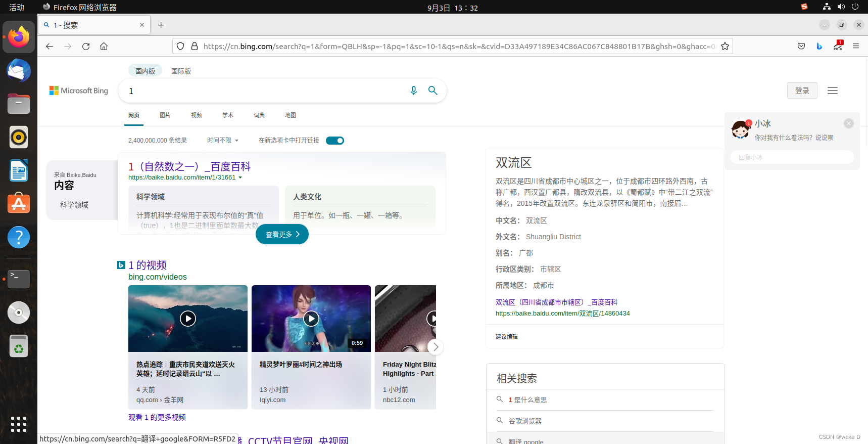Show next videos with carousel arrow

[436, 347]
